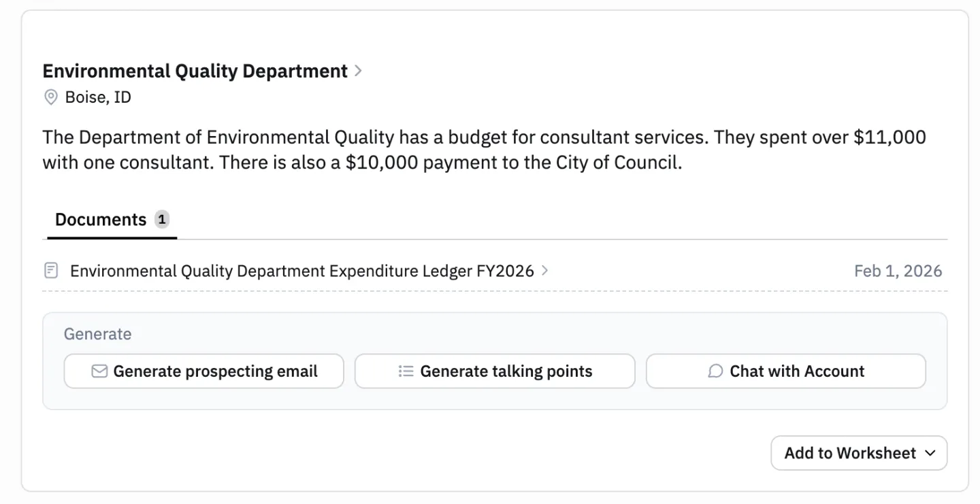This screenshot has height=504, width=980.
Task: Open the Expenditure Ledger FY2026 document
Action: [302, 271]
